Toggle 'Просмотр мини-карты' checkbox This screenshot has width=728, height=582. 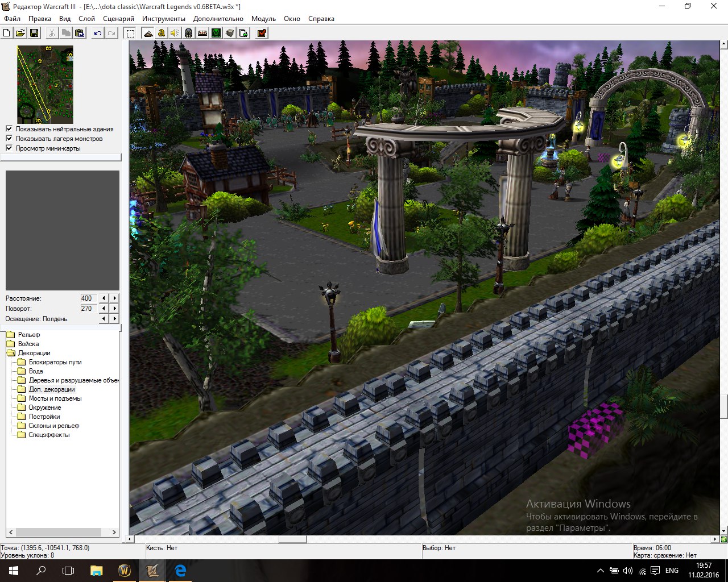point(9,148)
